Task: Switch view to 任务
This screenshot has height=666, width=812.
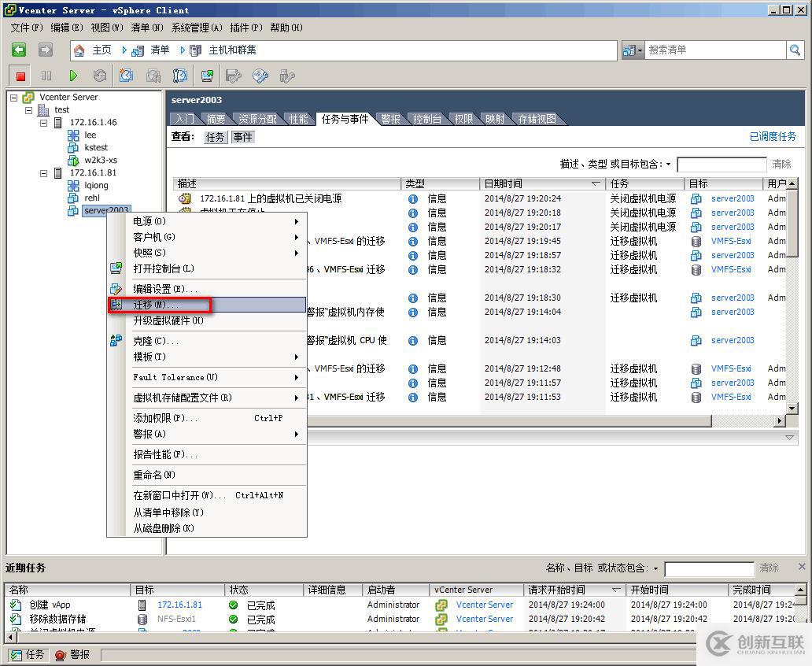Action: tap(215, 136)
